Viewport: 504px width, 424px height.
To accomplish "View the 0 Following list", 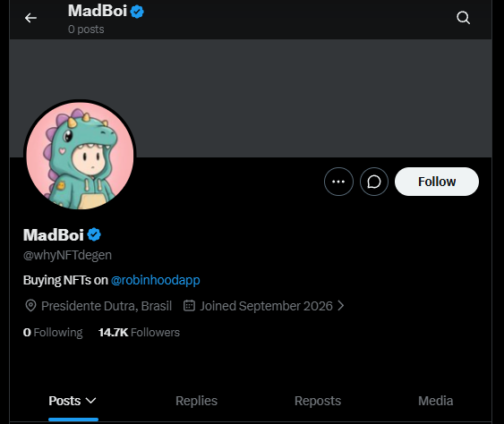I will click(53, 333).
